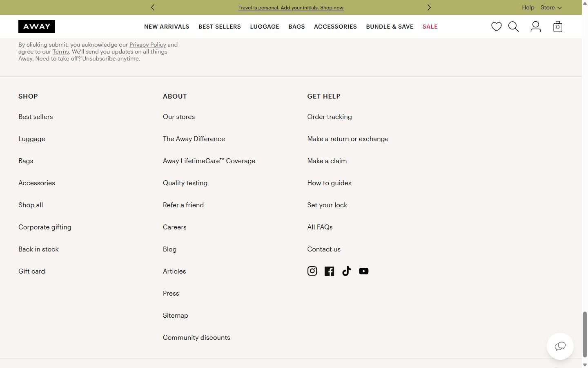Open the Sale menu item
588x368 pixels.
(x=430, y=27)
